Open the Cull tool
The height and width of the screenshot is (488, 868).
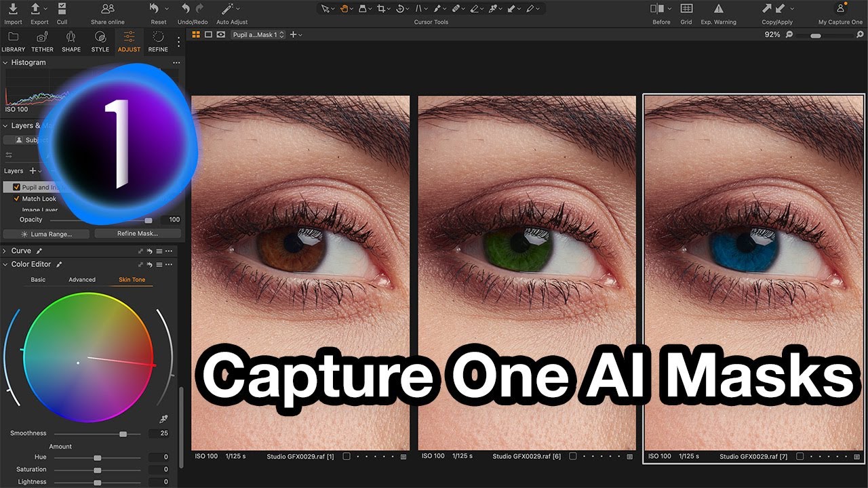point(62,9)
